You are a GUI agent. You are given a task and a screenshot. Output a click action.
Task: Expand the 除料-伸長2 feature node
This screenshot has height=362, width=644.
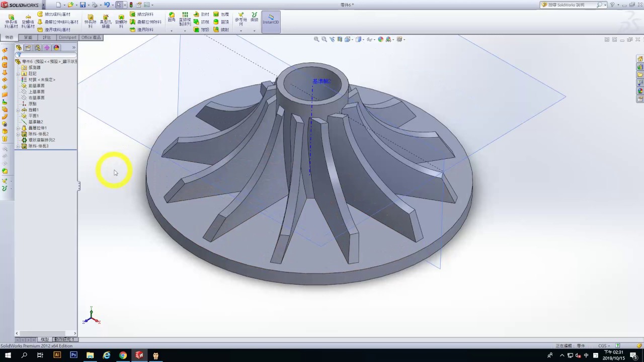(18, 134)
